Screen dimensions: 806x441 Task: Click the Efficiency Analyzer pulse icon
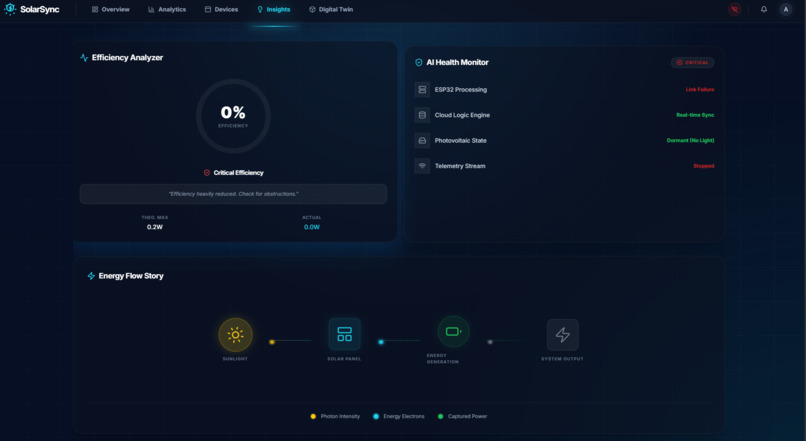tap(84, 58)
